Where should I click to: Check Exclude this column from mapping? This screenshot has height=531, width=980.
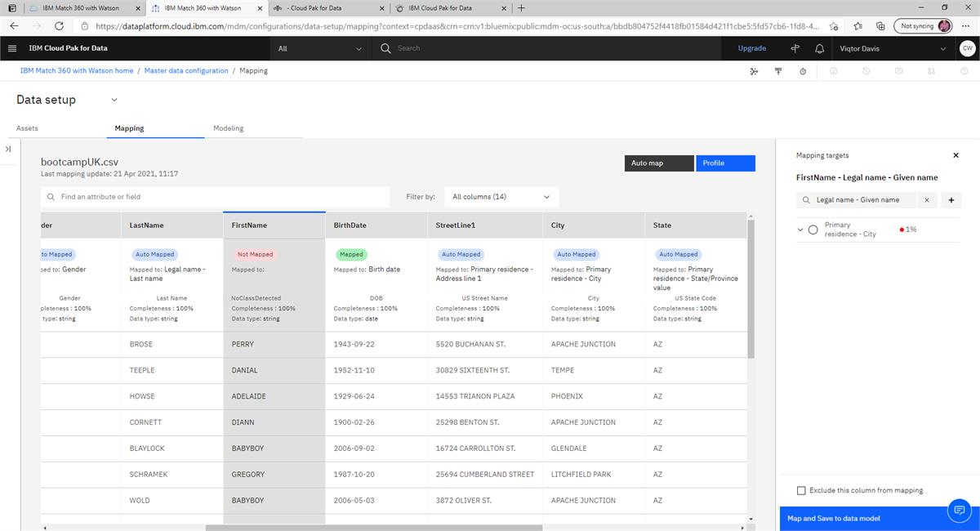pos(801,490)
